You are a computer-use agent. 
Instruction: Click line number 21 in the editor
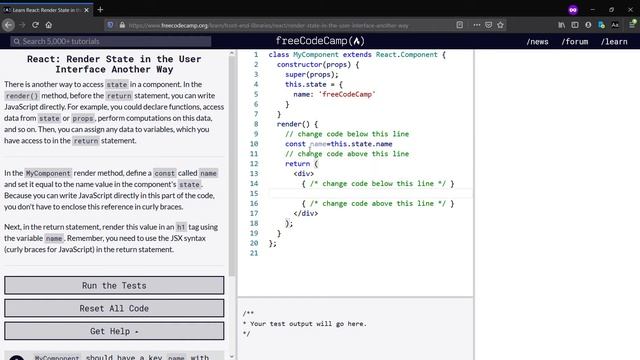click(x=254, y=253)
